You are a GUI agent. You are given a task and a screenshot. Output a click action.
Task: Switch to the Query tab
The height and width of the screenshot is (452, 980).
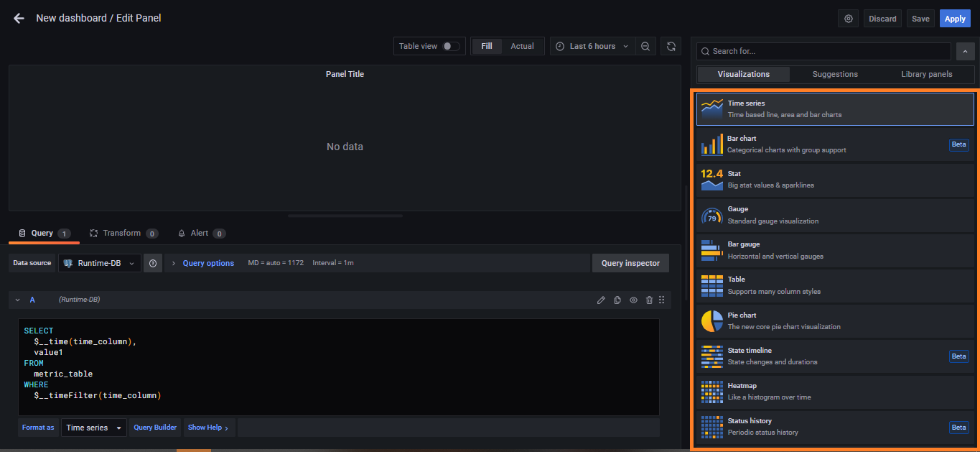coord(44,233)
